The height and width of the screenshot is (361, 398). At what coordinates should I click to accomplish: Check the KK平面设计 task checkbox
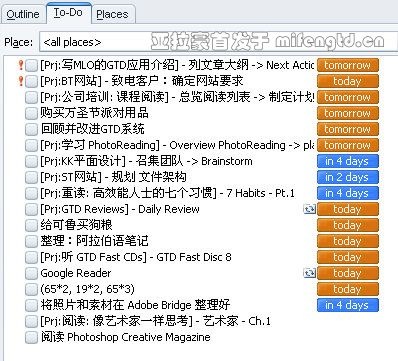[31, 161]
